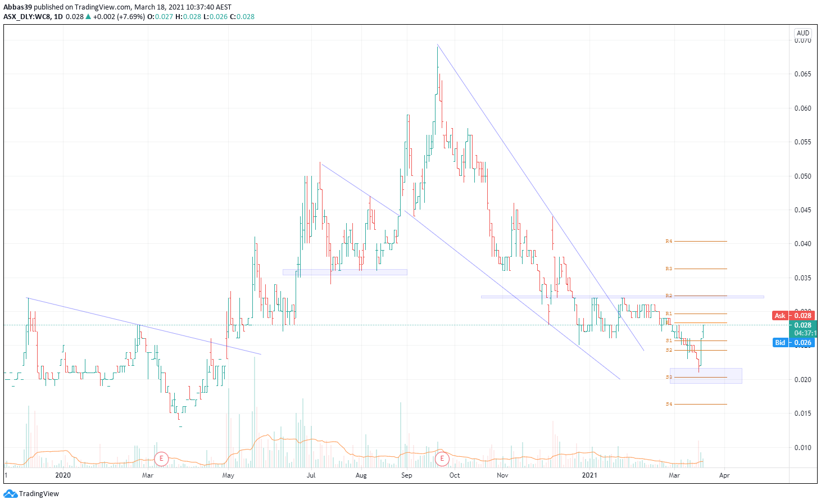
Task: Click the 2021 label on time axis
Action: (x=589, y=475)
